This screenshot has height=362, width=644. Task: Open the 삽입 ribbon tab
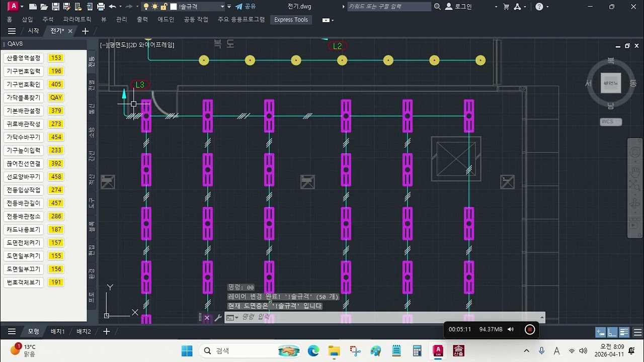(27, 20)
